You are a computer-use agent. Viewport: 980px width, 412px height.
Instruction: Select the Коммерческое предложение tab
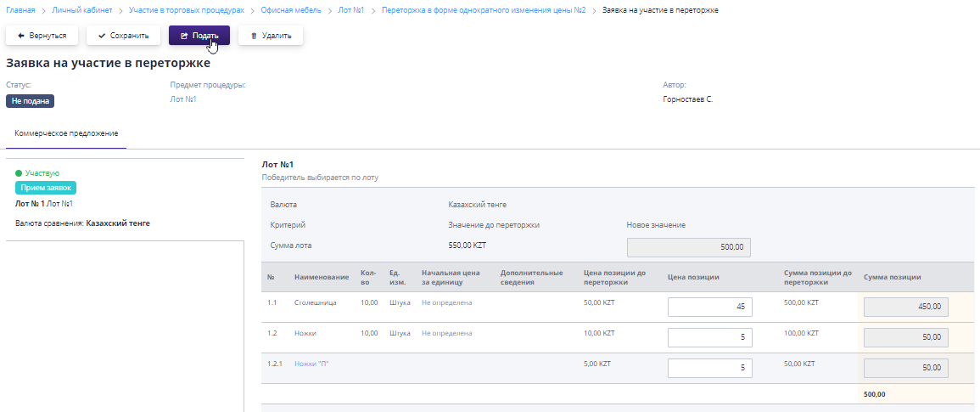[66, 134]
